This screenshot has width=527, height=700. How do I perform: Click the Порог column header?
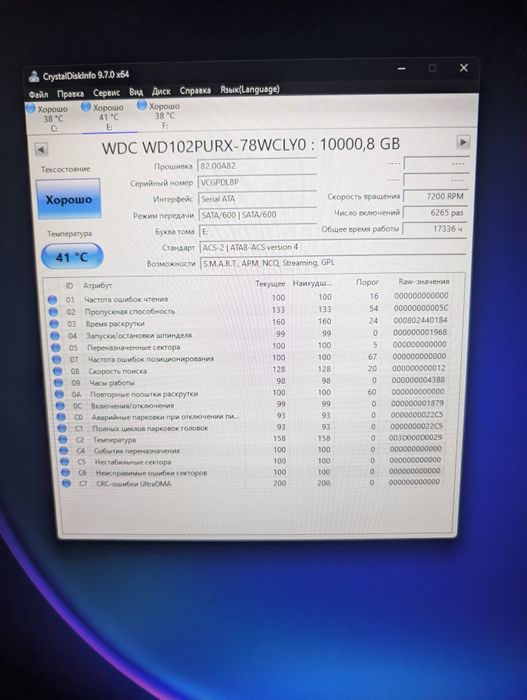pyautogui.click(x=368, y=283)
